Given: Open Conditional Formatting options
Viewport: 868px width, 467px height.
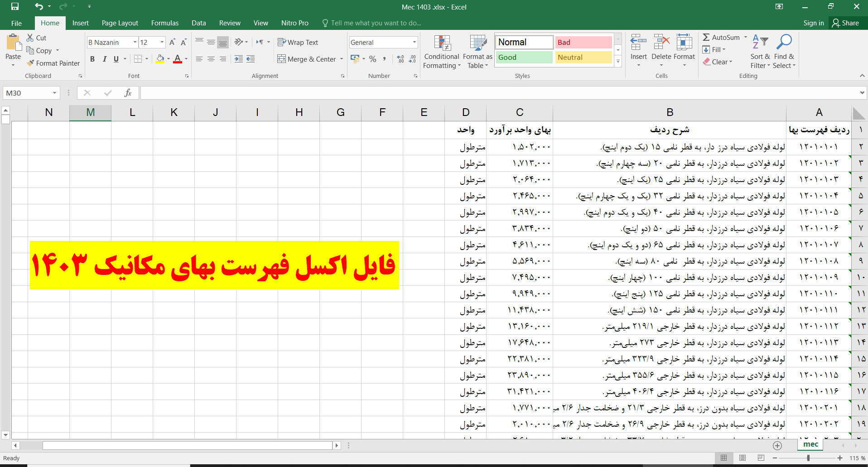Looking at the screenshot, I should click(x=441, y=51).
